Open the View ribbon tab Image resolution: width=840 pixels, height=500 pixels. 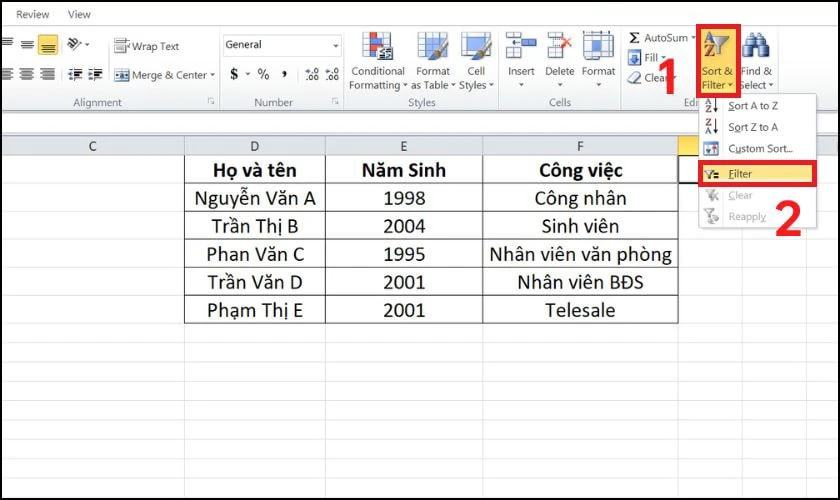(x=79, y=14)
